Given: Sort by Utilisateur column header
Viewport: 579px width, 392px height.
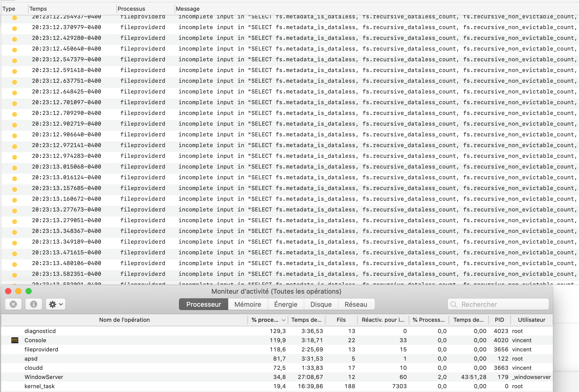Looking at the screenshot, I should [x=532, y=320].
